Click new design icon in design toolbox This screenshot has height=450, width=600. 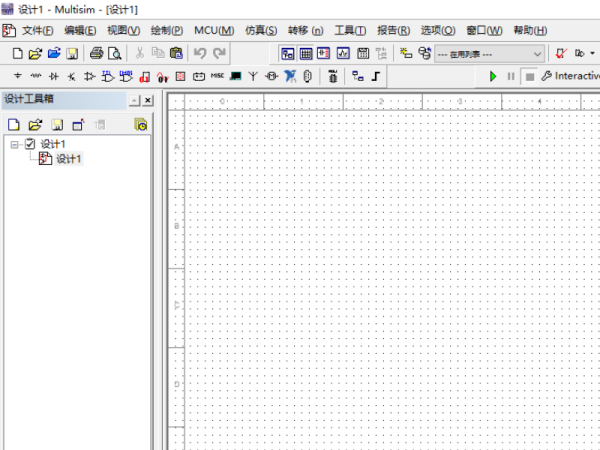tap(14, 124)
